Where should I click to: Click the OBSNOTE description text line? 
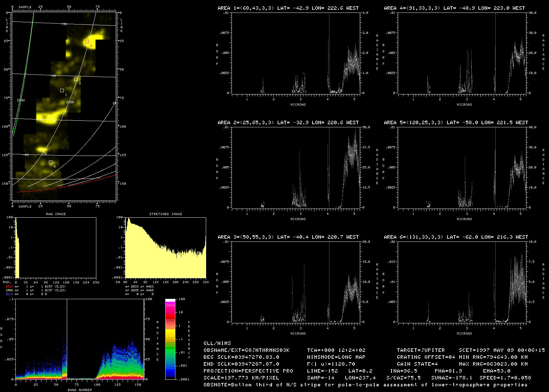[365, 385]
